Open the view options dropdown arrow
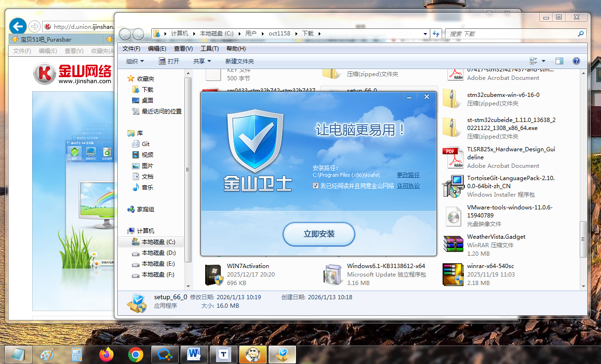 pos(543,61)
